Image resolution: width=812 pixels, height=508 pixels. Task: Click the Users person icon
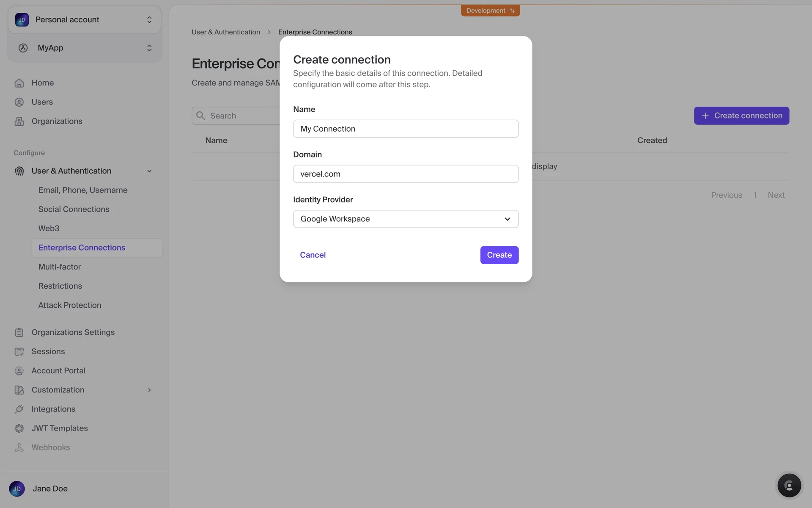click(19, 102)
